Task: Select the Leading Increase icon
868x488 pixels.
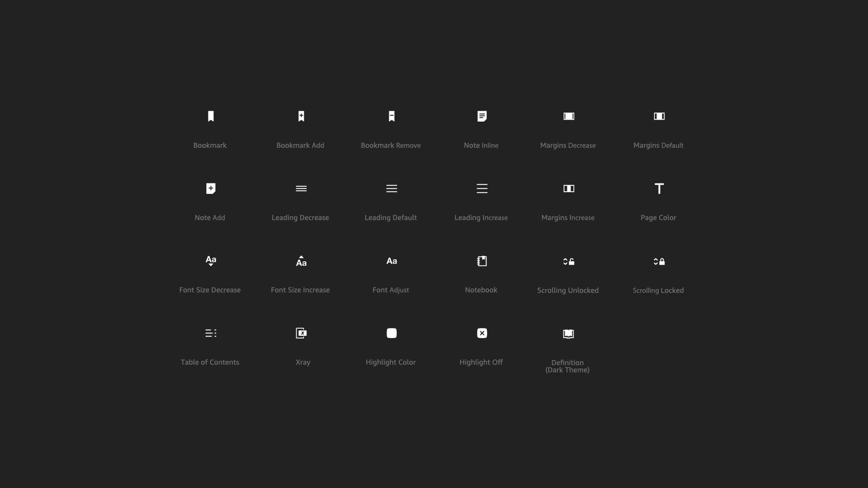Action: click(x=482, y=188)
